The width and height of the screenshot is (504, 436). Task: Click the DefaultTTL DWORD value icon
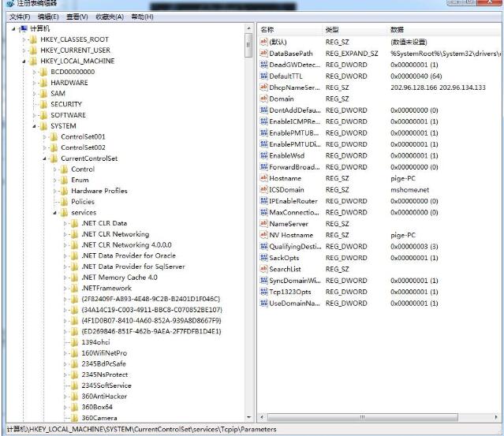pos(263,76)
